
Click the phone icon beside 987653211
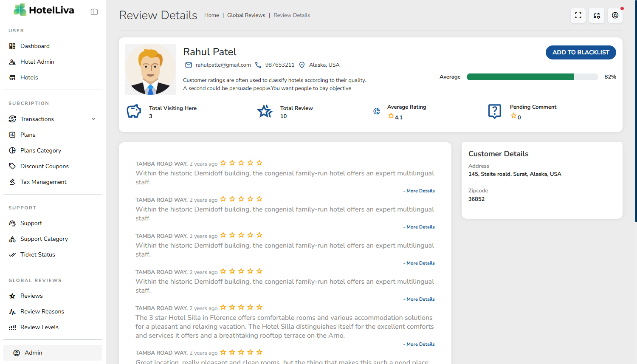pyautogui.click(x=258, y=65)
